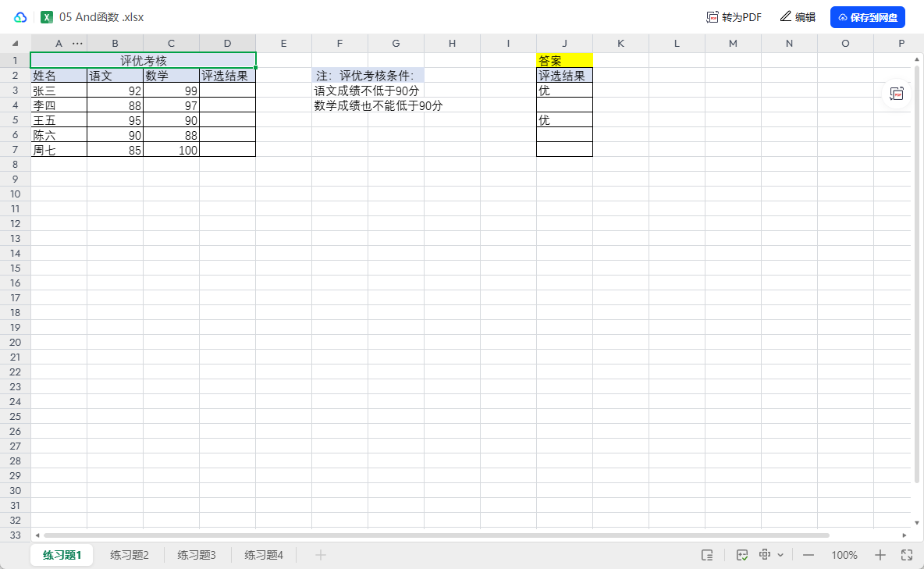The image size is (924, 569).
Task: Click the worksheet check icon in status bar
Action: tap(741, 554)
